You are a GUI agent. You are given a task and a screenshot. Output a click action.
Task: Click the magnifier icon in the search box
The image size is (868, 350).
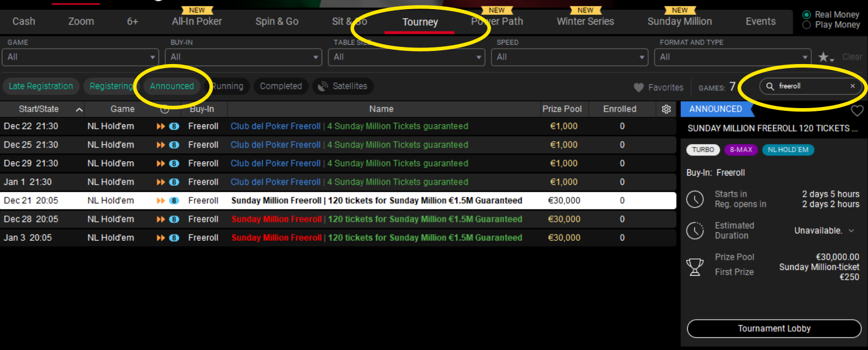click(x=770, y=86)
